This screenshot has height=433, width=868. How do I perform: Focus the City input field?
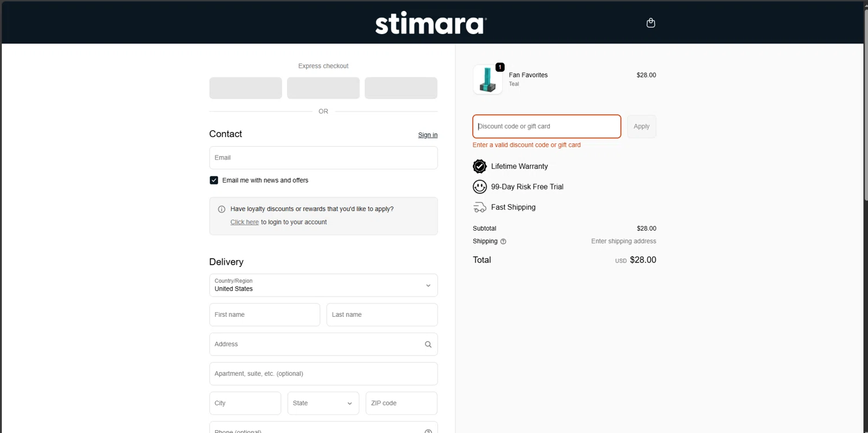(x=245, y=403)
